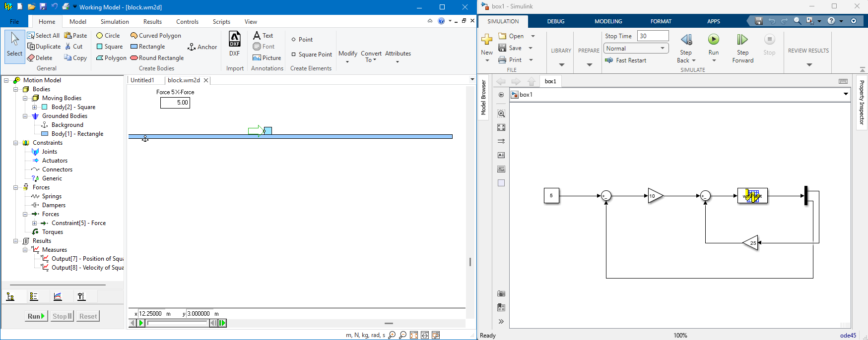Click Fast Restart in Simulink
868x340 pixels.
tap(626, 60)
